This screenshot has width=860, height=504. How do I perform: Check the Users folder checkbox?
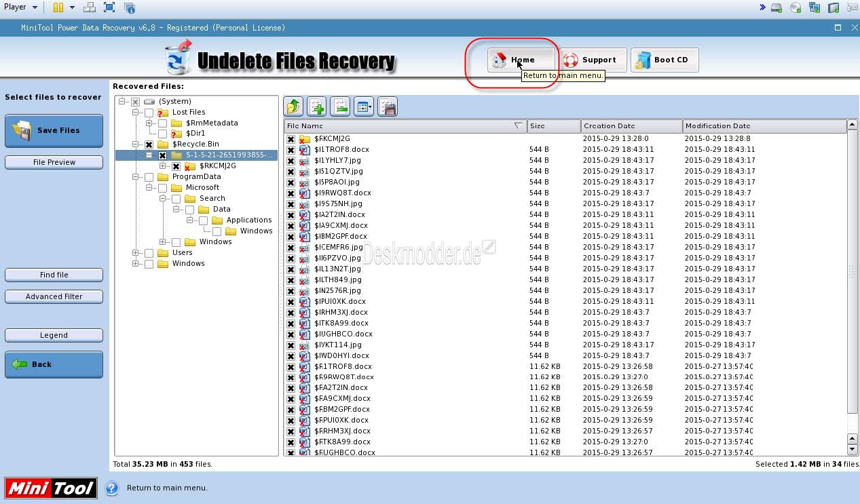[149, 253]
